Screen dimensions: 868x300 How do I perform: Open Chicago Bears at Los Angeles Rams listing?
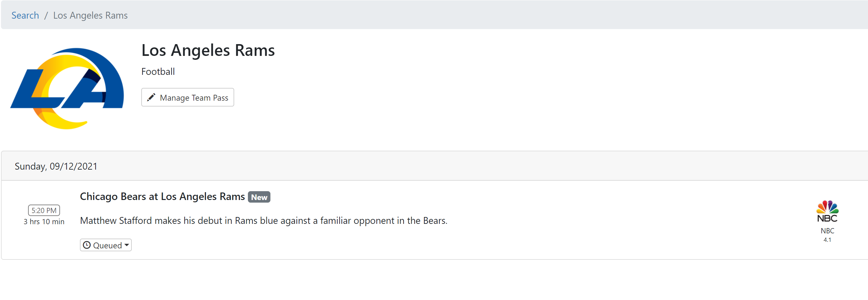(162, 196)
